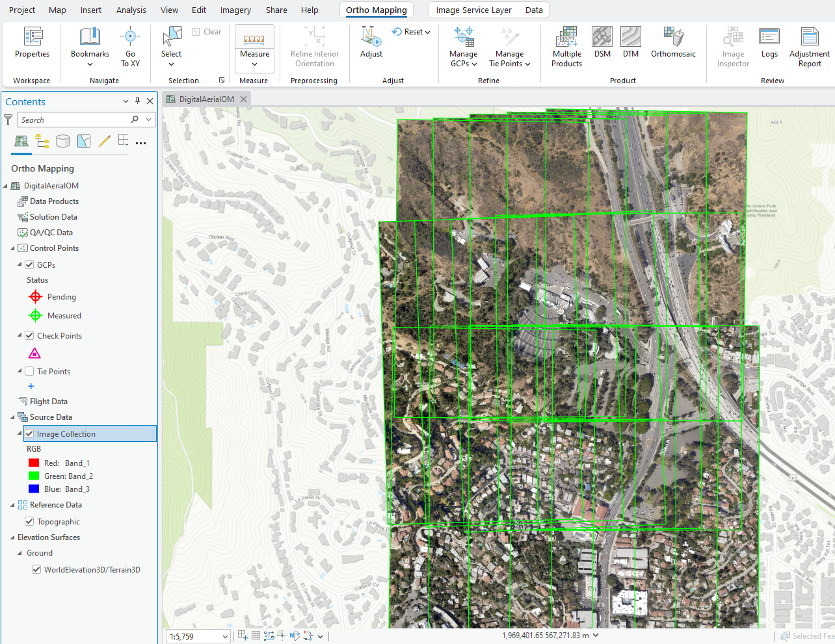
Task: Uncheck WorldElevation3D/Terrain3D surface
Action: point(36,569)
